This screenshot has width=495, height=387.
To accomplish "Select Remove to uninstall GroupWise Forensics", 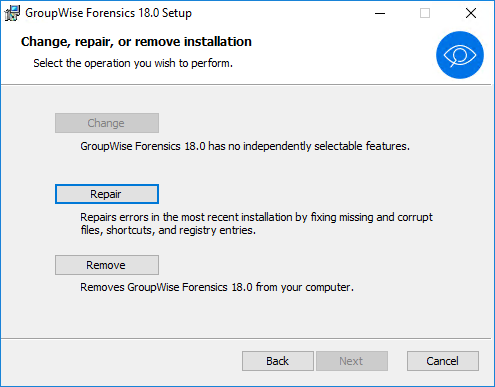I will pos(107,265).
